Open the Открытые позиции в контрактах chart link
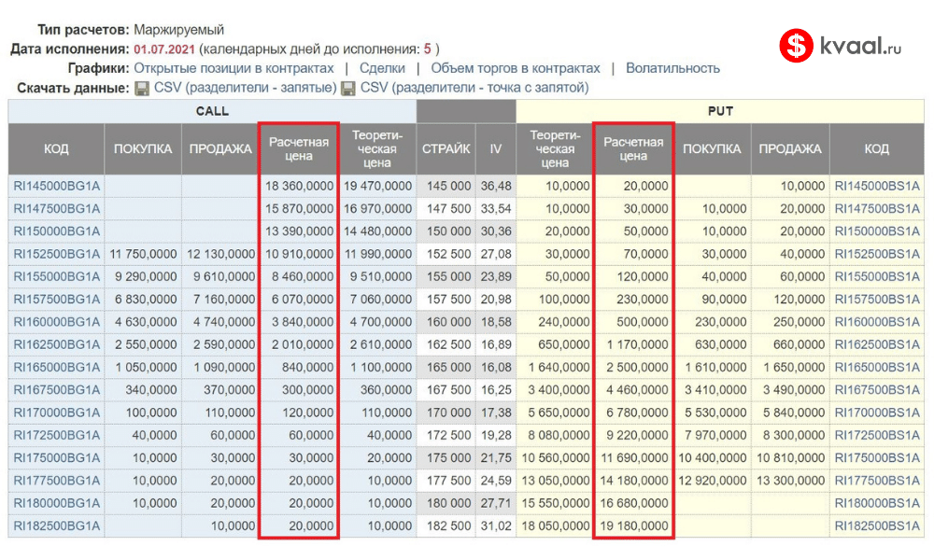Screen dimensions: 934x560 (233, 68)
